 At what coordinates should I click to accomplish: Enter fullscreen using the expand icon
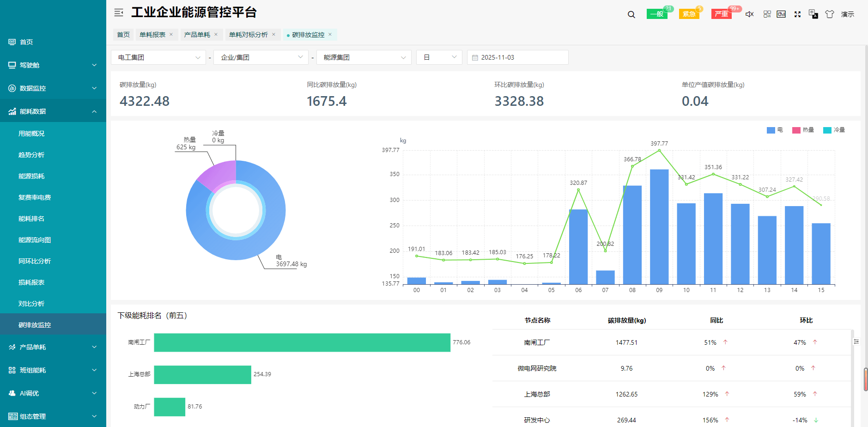[797, 14]
